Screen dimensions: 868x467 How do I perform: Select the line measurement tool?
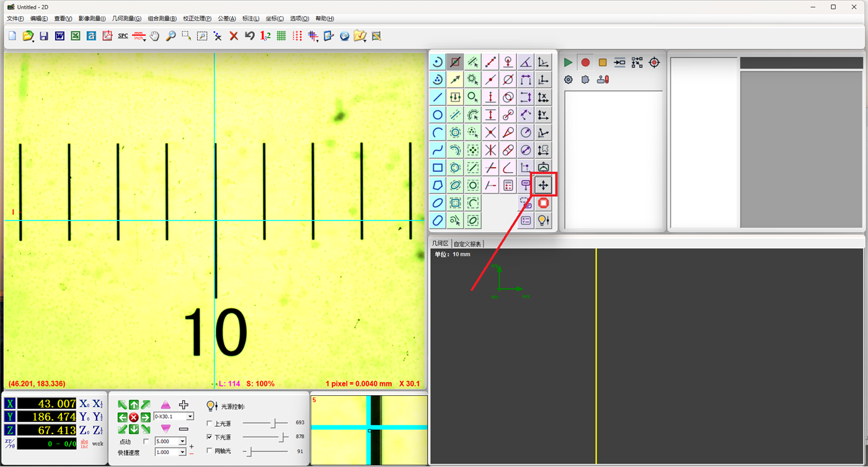tap(438, 97)
